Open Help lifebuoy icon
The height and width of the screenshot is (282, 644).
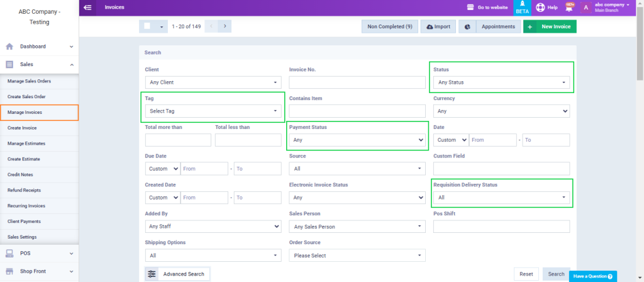click(x=540, y=8)
